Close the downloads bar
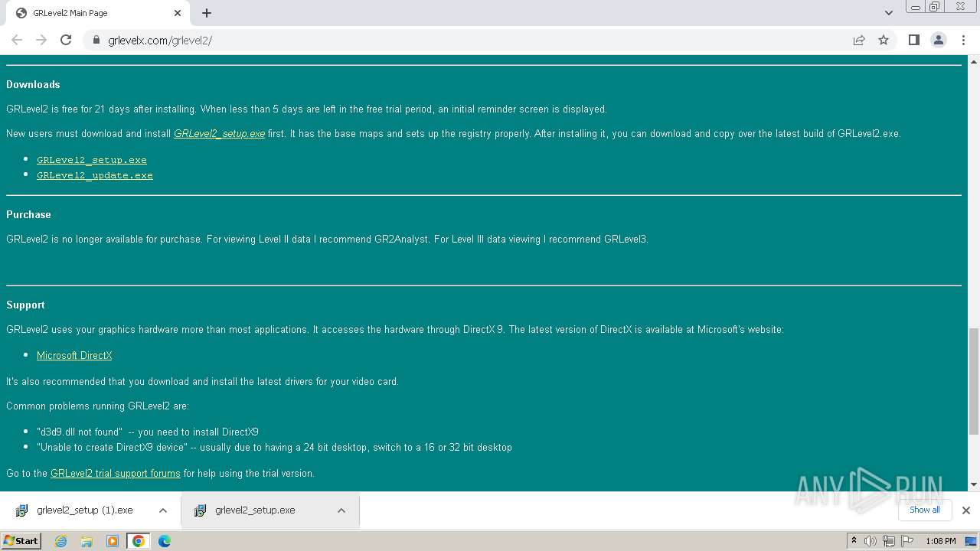 coord(965,510)
